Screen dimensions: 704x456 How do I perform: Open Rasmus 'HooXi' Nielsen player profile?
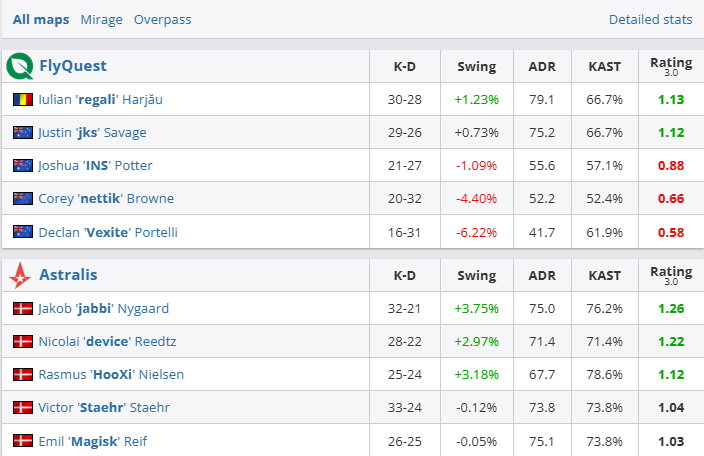point(111,374)
